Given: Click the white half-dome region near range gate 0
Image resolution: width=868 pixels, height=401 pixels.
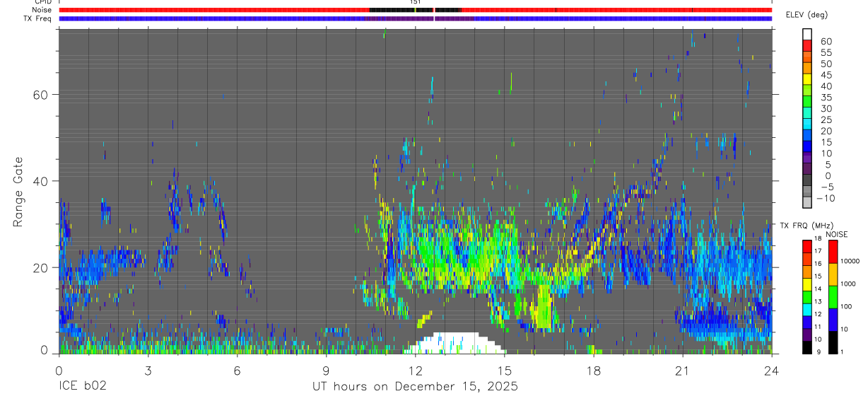Looking at the screenshot, I should pyautogui.click(x=456, y=344).
